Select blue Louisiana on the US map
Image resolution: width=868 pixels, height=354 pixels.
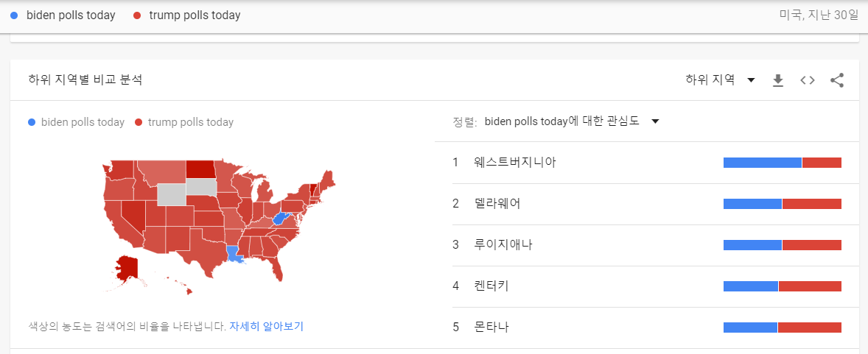click(x=234, y=254)
